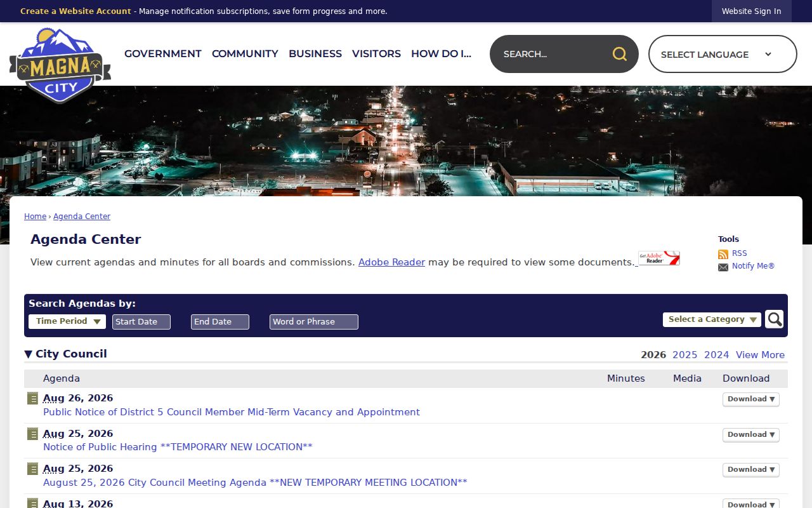Open the Time Period dropdown
This screenshot has height=508, width=812.
pos(67,321)
